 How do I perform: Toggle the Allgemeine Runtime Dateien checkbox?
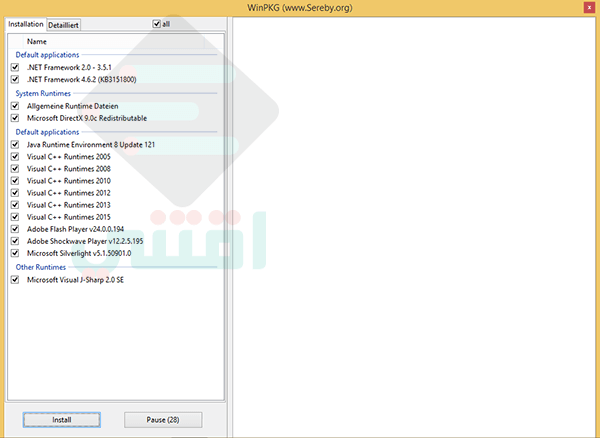[15, 106]
